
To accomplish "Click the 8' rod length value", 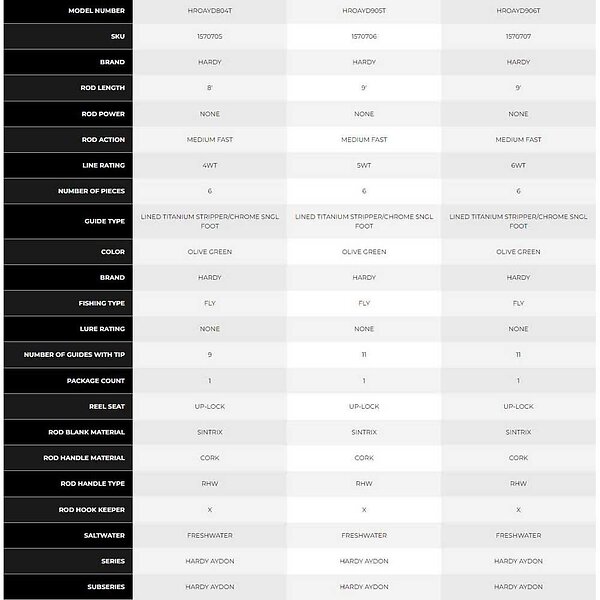I will (x=210, y=88).
